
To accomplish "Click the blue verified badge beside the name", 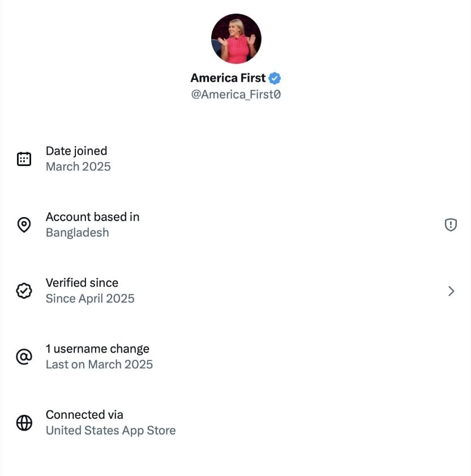I will click(275, 78).
